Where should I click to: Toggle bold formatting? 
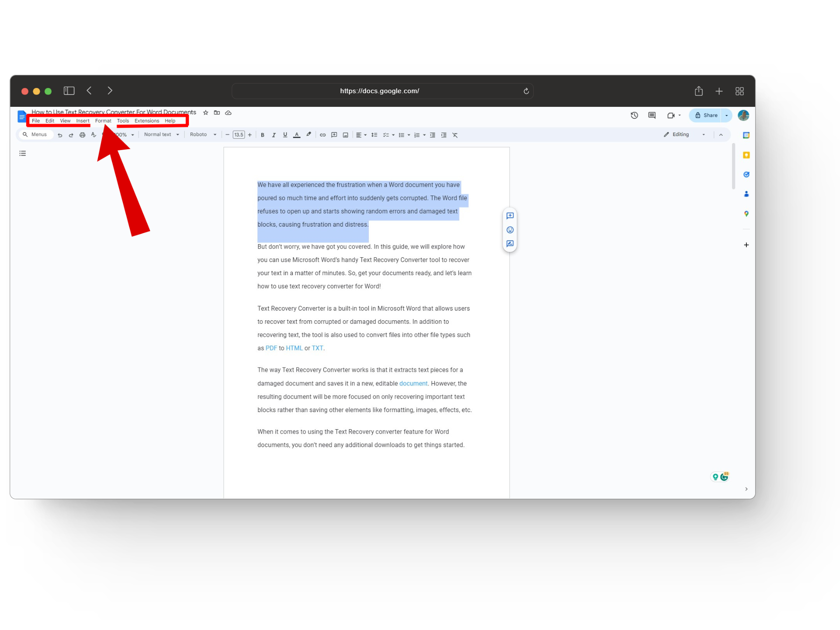262,135
